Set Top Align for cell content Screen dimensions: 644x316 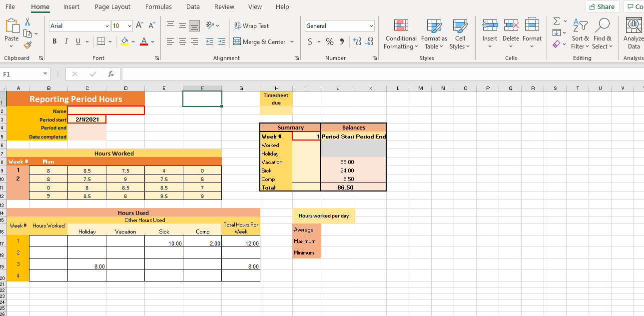[x=170, y=25]
